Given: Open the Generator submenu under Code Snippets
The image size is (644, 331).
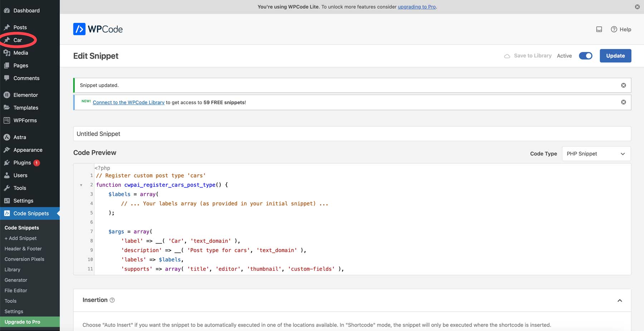Looking at the screenshot, I should [x=15, y=280].
